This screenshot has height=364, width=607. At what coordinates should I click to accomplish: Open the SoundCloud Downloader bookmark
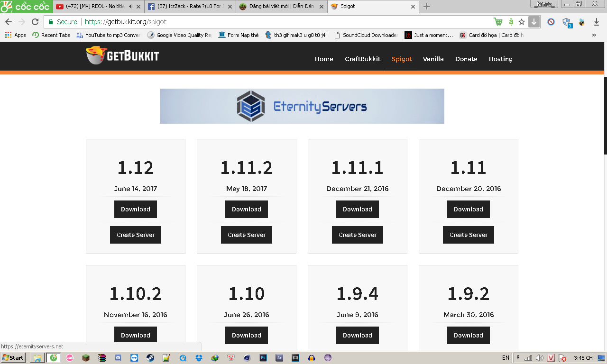click(366, 35)
